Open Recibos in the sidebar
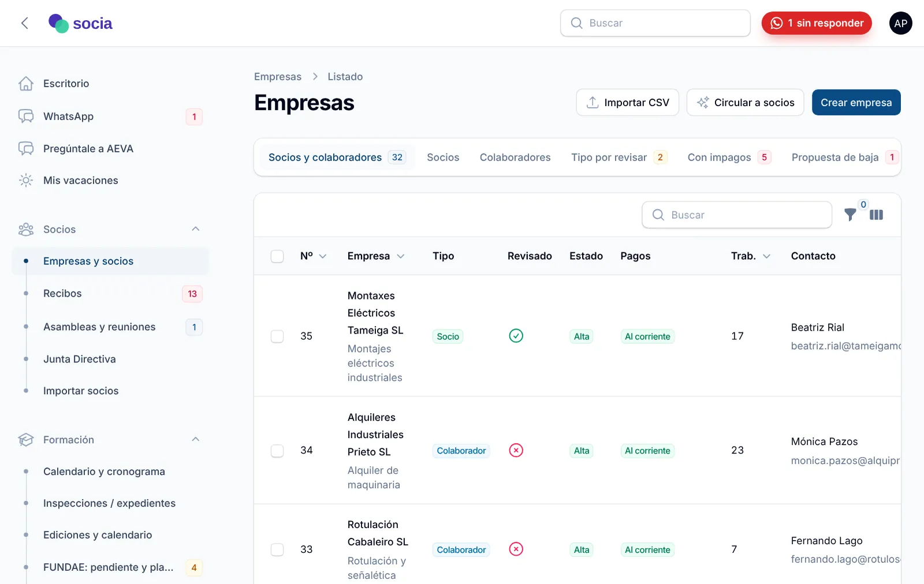This screenshot has height=584, width=924. 110,294
